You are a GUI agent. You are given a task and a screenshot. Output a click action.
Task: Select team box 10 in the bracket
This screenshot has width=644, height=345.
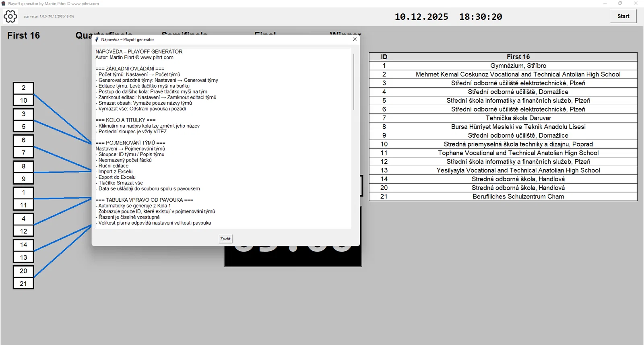[23, 100]
